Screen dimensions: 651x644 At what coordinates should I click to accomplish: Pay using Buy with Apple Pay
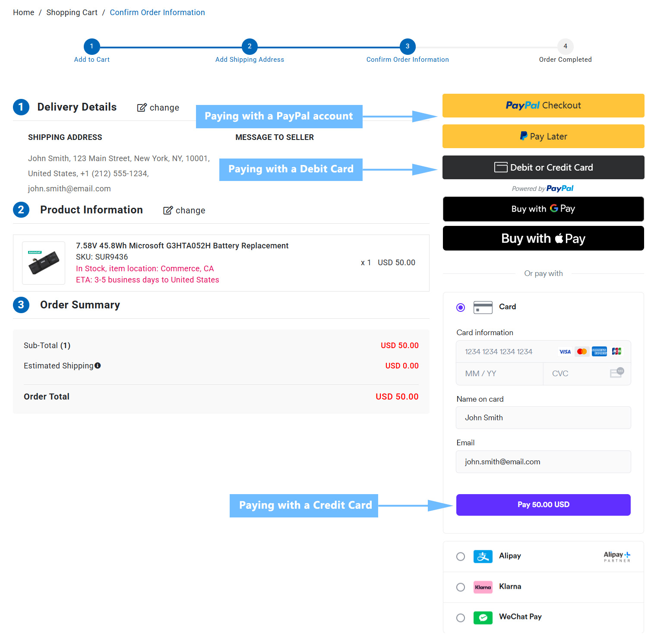click(543, 238)
